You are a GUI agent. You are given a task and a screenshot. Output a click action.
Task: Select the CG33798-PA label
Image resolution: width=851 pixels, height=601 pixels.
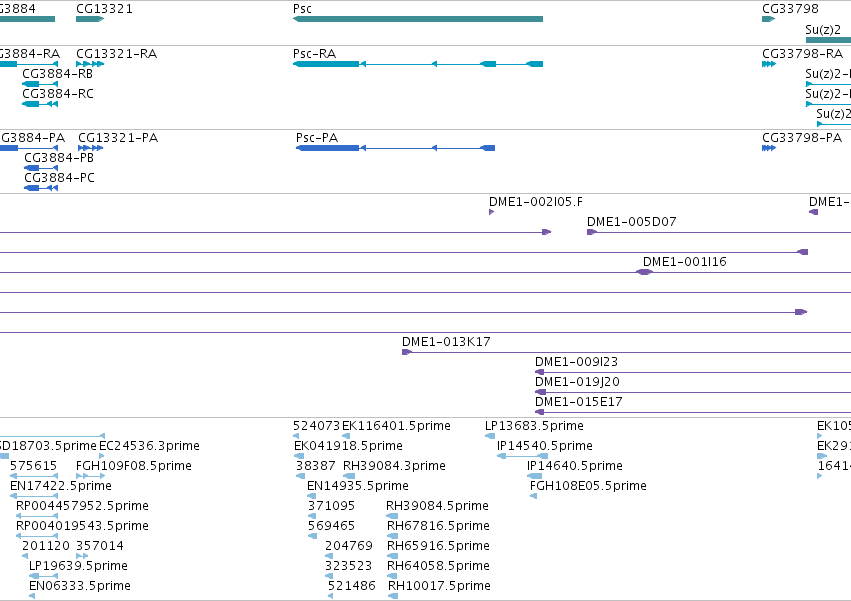(802, 138)
